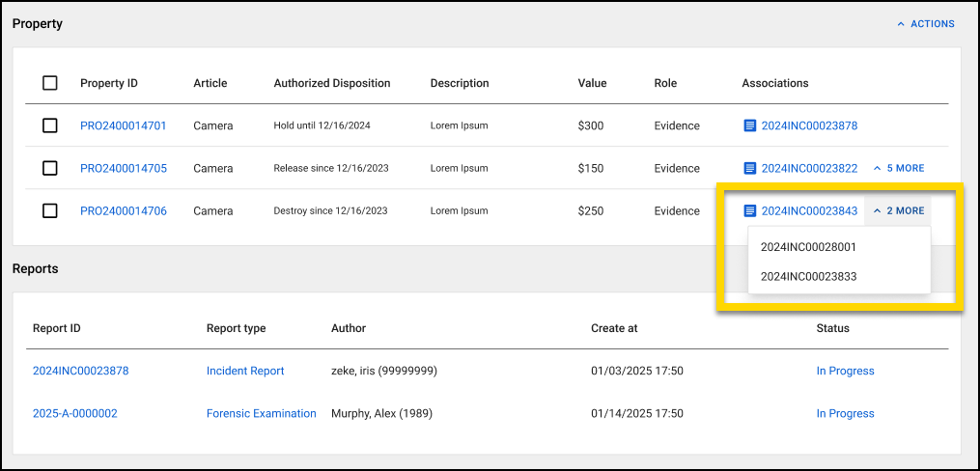Select 2024INC00023833 from the dropdown

[x=808, y=276]
